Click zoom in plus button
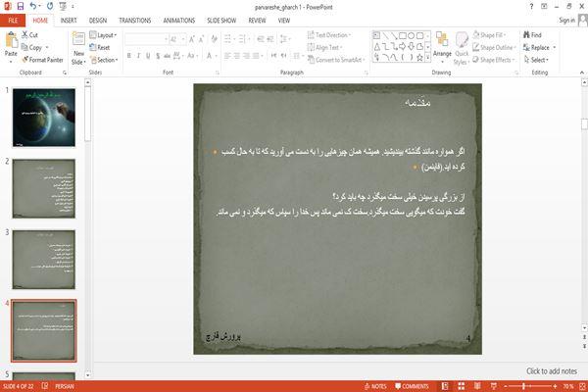The image size is (588, 392). pos(555,386)
